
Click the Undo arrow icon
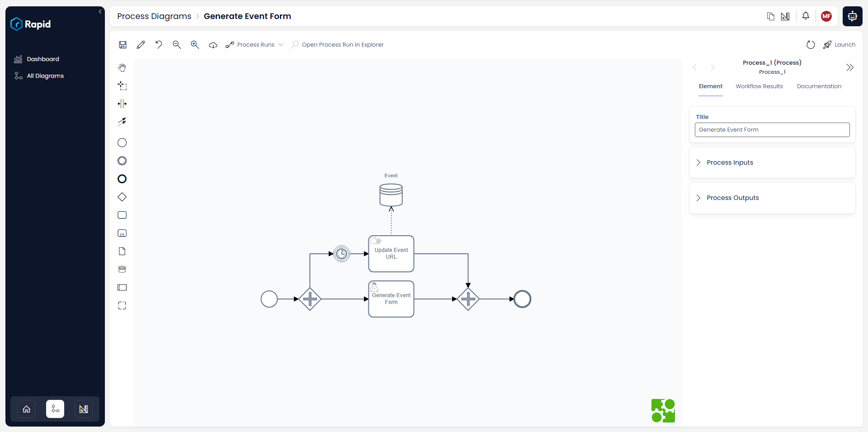pyautogui.click(x=159, y=44)
